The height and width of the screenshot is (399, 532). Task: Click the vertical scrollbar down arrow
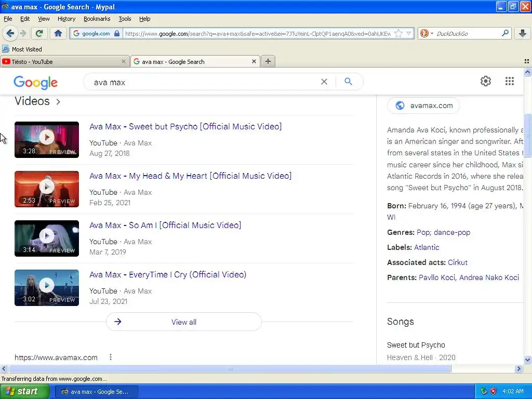coord(527,360)
